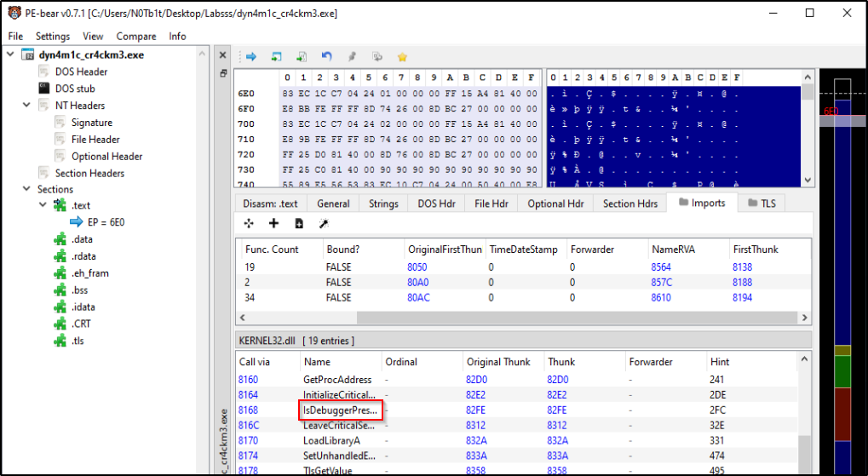Click the four-dot move icon under tabs
868x476 pixels.
click(249, 223)
